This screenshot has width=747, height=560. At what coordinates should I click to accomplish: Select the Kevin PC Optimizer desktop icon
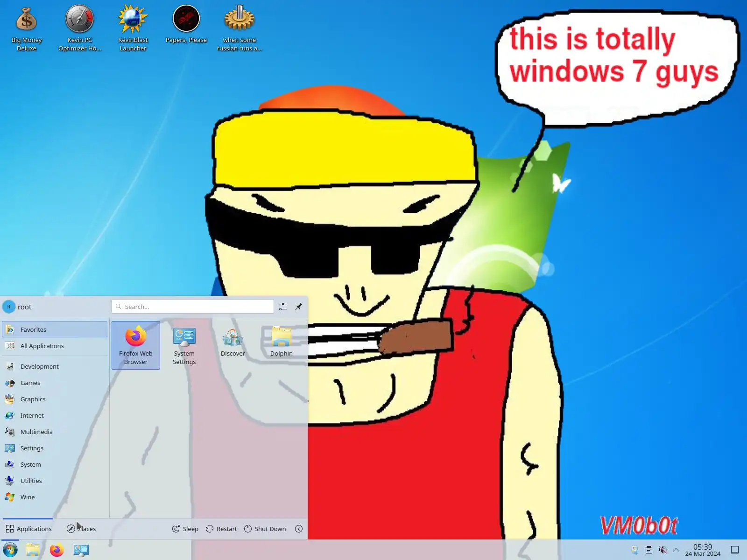pyautogui.click(x=80, y=29)
